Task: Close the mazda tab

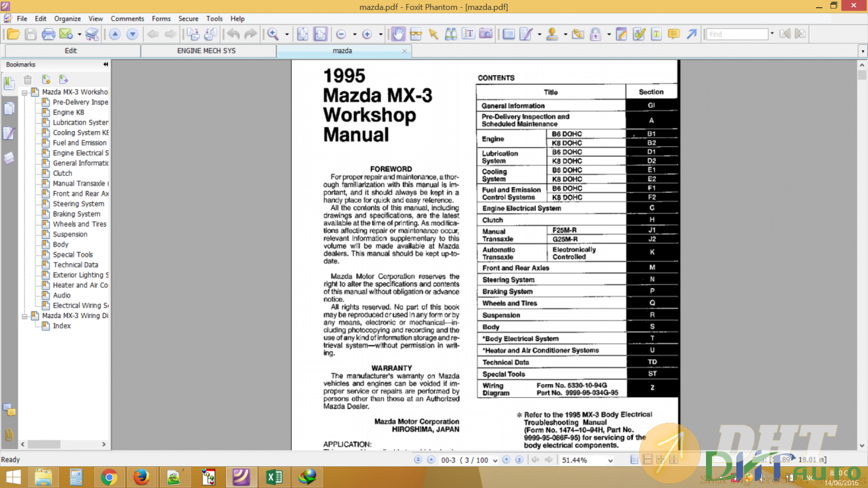Action: [405, 51]
